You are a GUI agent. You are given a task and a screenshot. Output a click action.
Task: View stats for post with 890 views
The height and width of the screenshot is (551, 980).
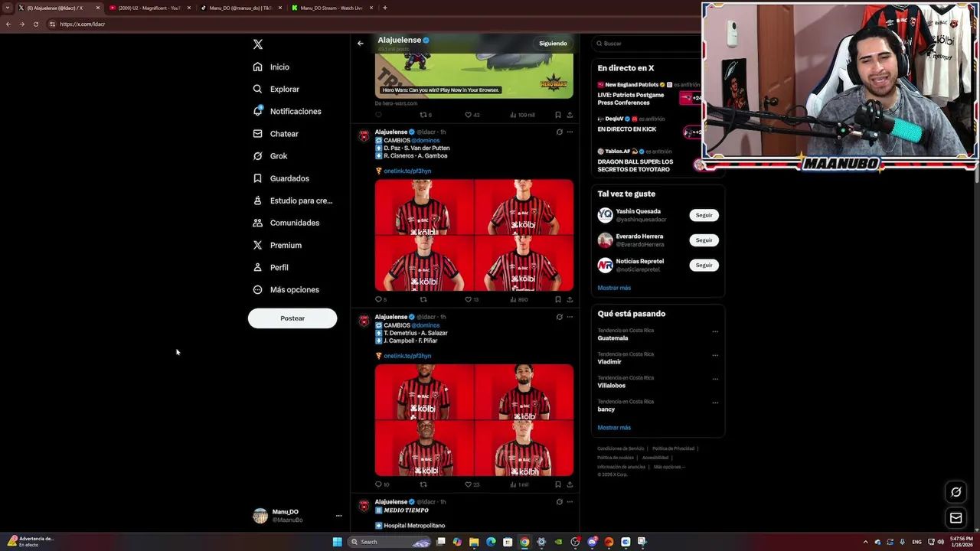click(x=518, y=300)
